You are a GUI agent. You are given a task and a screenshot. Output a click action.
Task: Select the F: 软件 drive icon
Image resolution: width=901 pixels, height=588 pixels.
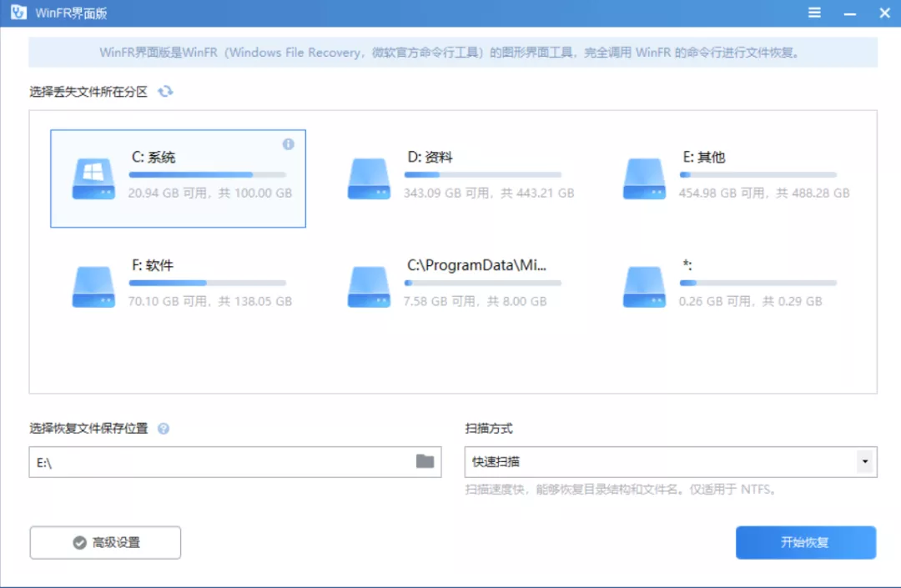click(x=93, y=287)
